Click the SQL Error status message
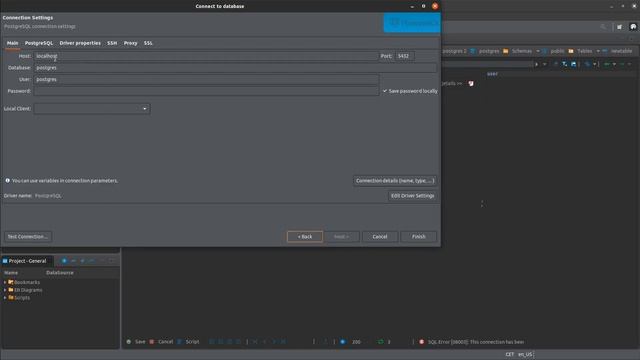Screen dimensions: 640x360 tap(476, 342)
